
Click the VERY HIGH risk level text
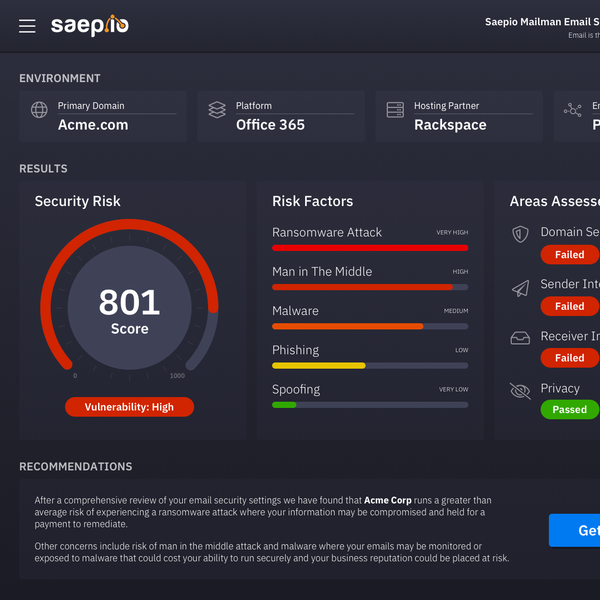point(452,232)
